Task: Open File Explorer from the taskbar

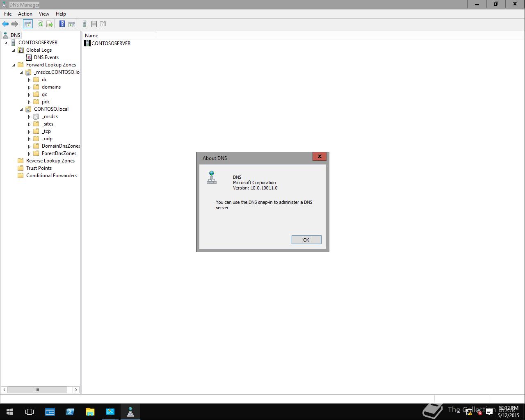Action: click(90, 412)
